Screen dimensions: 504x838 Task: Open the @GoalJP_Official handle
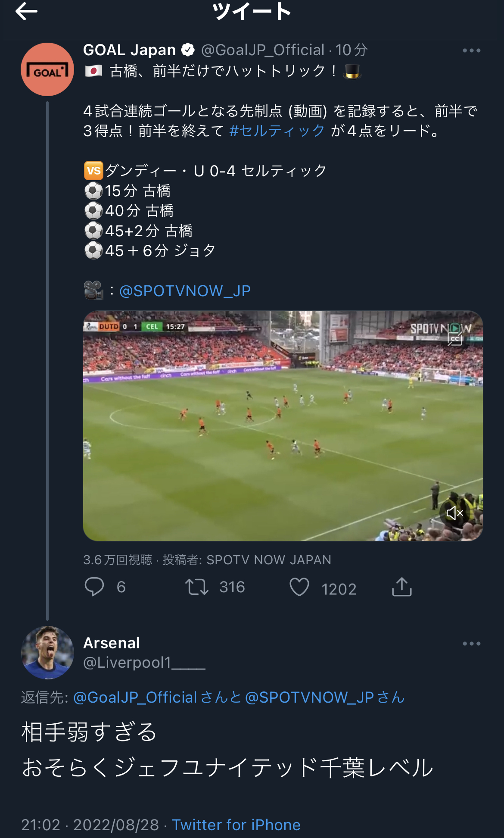(263, 50)
